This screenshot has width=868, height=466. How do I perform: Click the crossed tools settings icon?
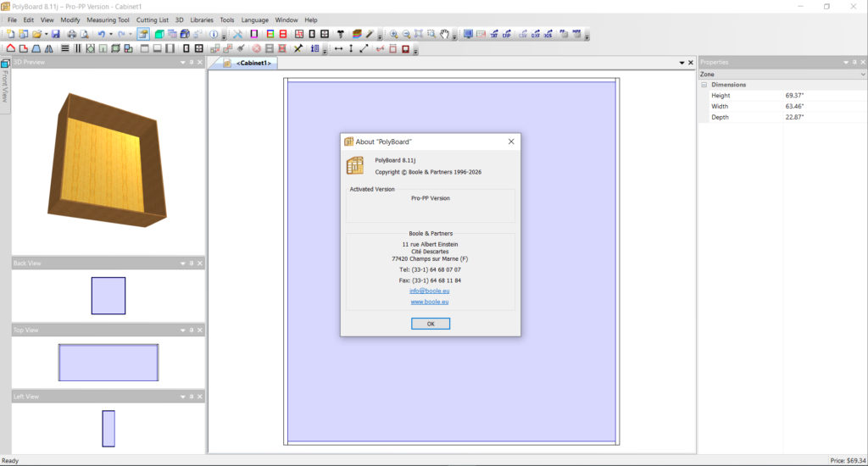coord(237,34)
